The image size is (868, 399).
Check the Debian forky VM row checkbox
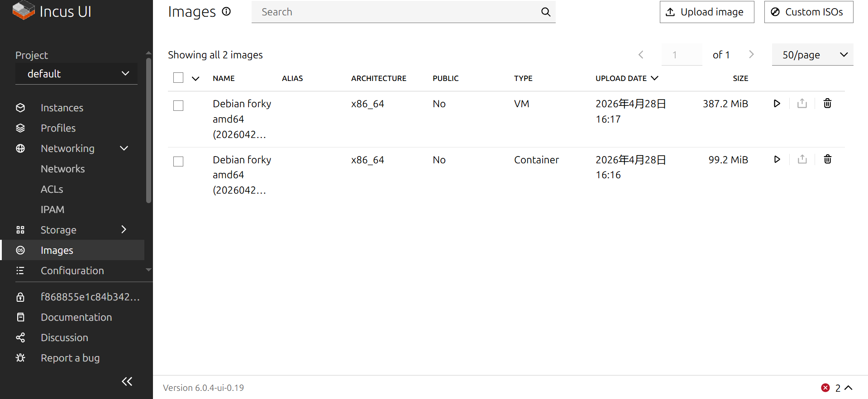pyautogui.click(x=178, y=106)
